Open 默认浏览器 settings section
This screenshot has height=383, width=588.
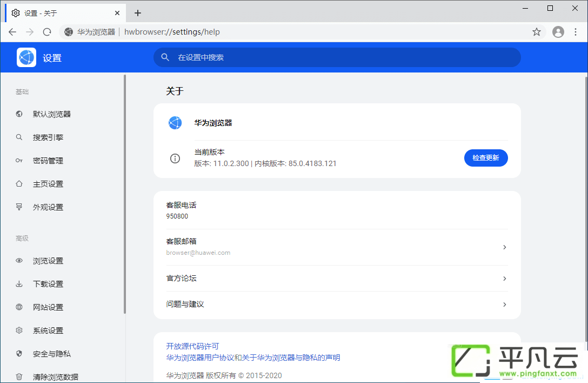(52, 114)
